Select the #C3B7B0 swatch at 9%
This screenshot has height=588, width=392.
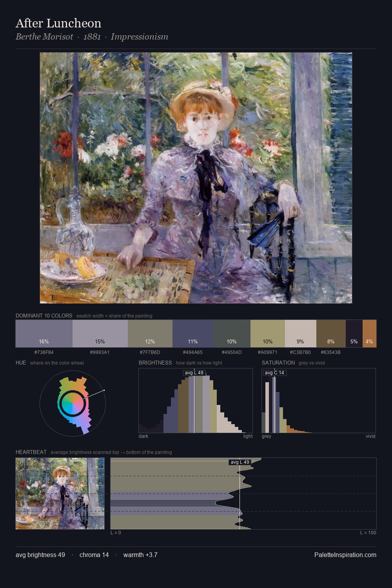(301, 334)
